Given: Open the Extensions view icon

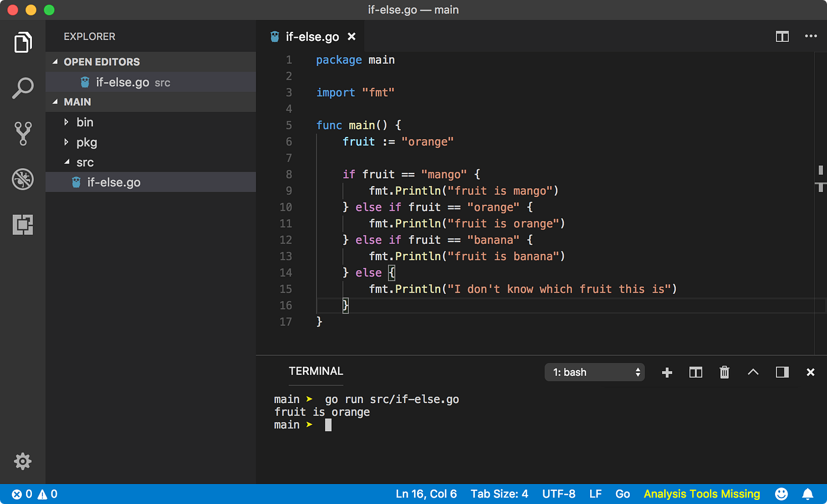Looking at the screenshot, I should (x=22, y=224).
